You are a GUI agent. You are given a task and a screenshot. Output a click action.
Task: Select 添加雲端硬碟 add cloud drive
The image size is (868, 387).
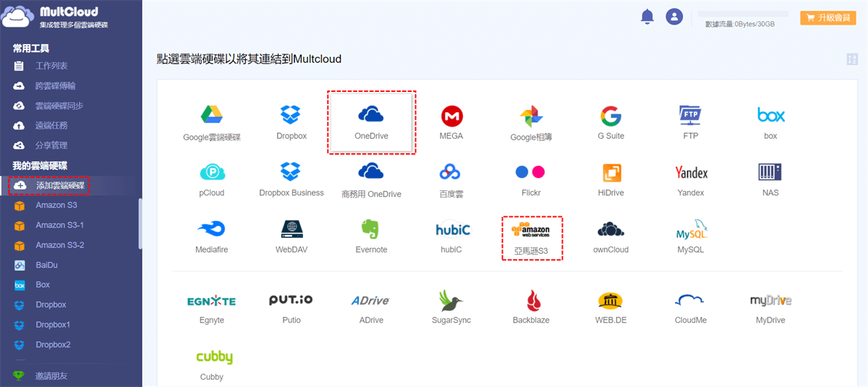click(59, 185)
